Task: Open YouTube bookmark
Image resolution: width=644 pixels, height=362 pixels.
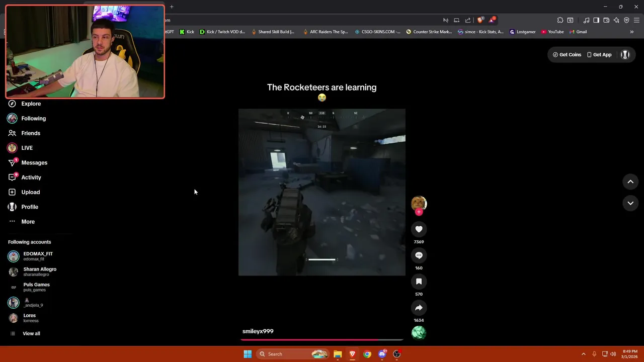Action: 552,32
